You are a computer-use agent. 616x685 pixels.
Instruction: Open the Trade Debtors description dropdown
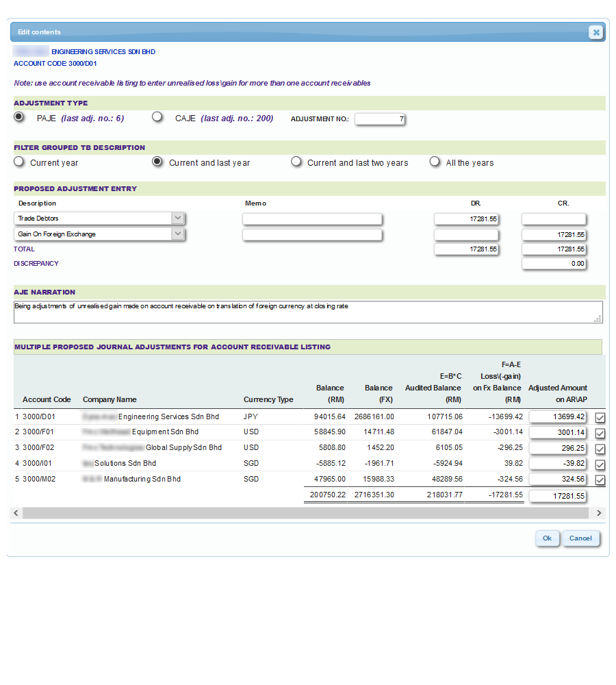pos(177,219)
